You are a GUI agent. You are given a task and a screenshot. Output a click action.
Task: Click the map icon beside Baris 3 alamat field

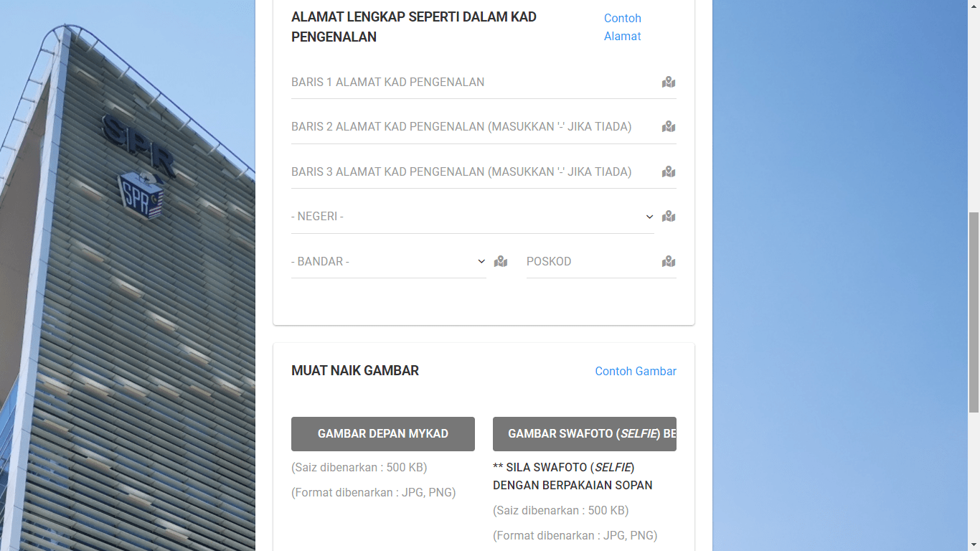[x=668, y=171]
